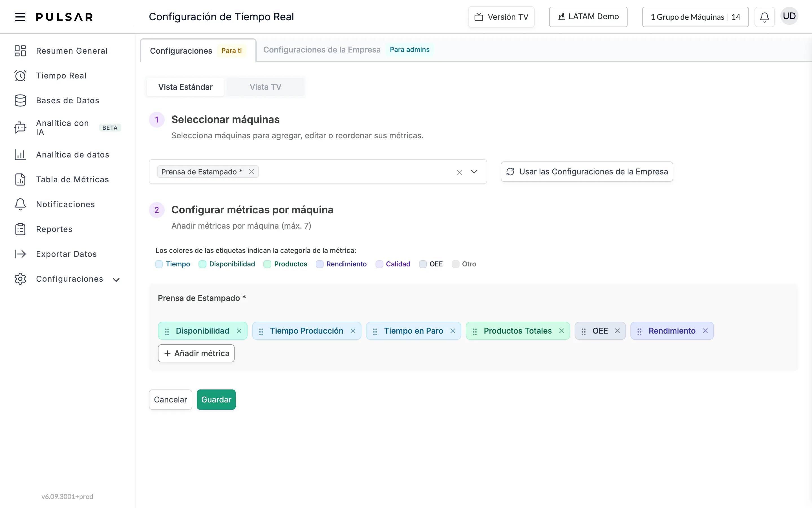This screenshot has height=508, width=812.
Task: Click the Guardar button
Action: point(216,399)
